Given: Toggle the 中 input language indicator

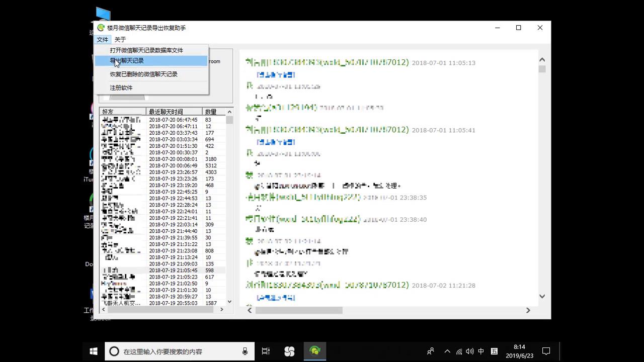Looking at the screenshot, I should pyautogui.click(x=481, y=351).
